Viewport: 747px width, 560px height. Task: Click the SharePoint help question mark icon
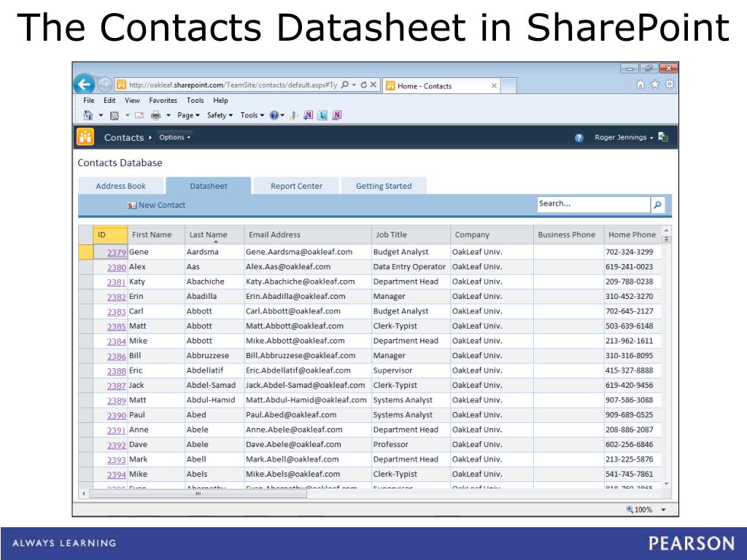click(x=578, y=138)
